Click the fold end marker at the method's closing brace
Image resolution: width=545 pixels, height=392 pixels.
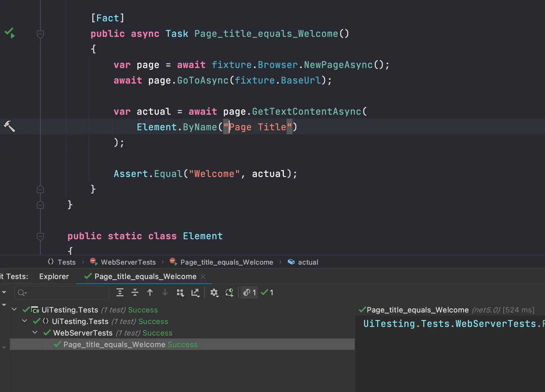pyautogui.click(x=40, y=189)
